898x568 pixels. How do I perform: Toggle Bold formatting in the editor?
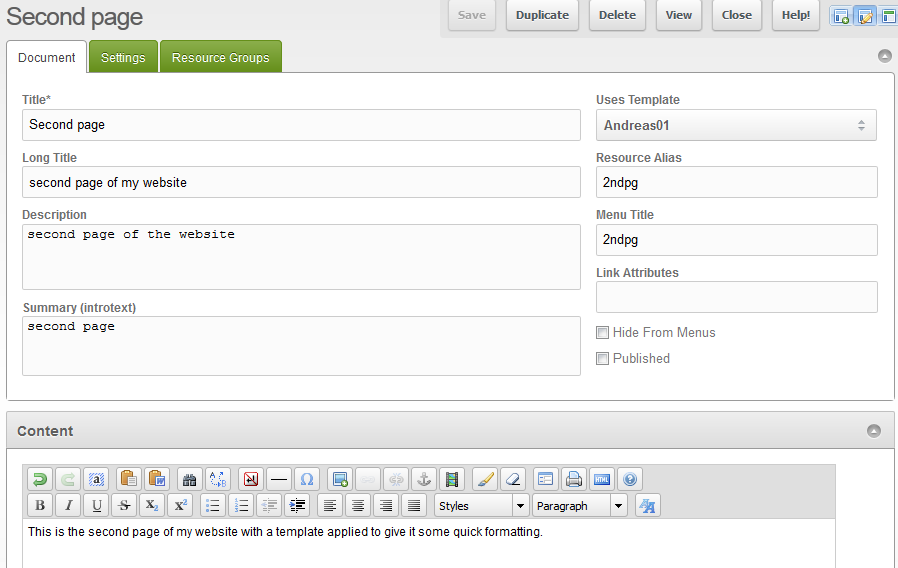[40, 506]
